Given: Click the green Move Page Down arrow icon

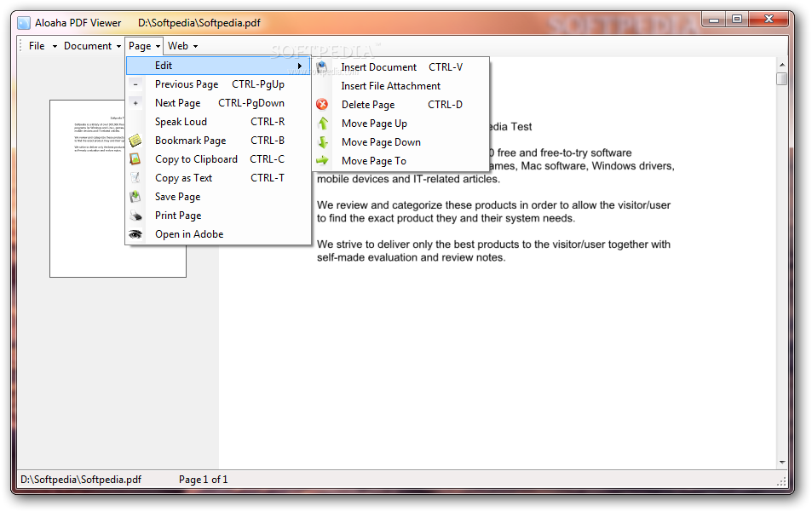Looking at the screenshot, I should point(323,142).
